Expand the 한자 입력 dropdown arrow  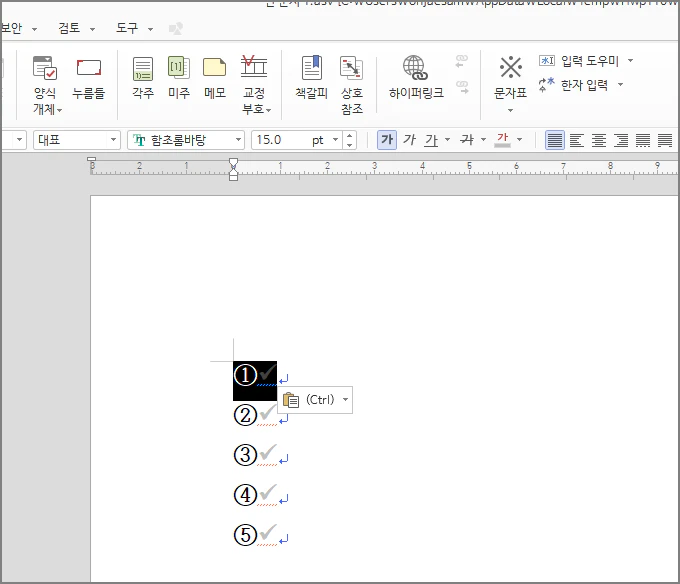click(x=621, y=84)
